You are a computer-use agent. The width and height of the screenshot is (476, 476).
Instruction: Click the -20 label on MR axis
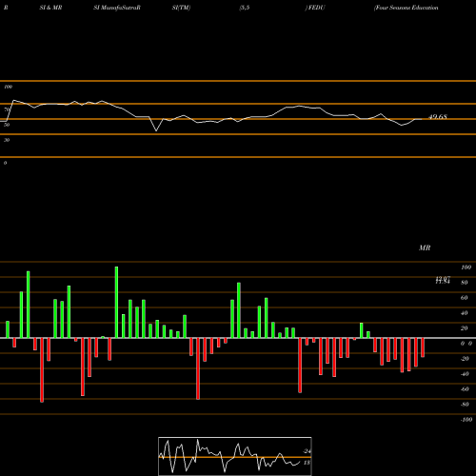(x=465, y=359)
